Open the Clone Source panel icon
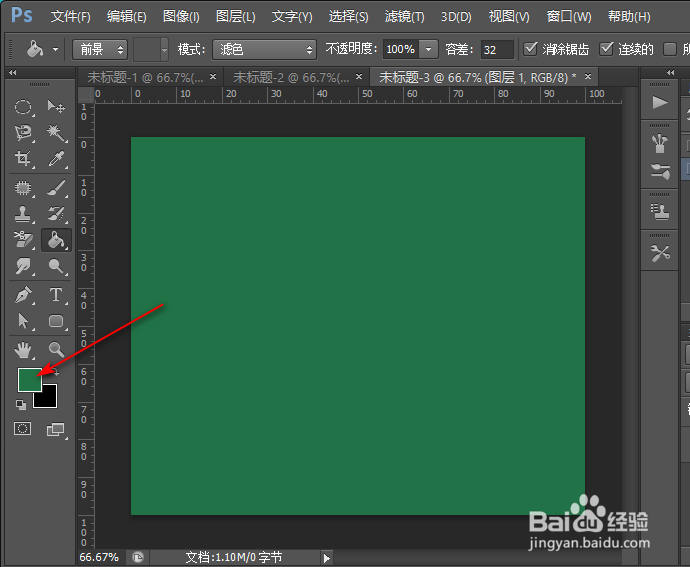690x567 pixels. point(660,212)
